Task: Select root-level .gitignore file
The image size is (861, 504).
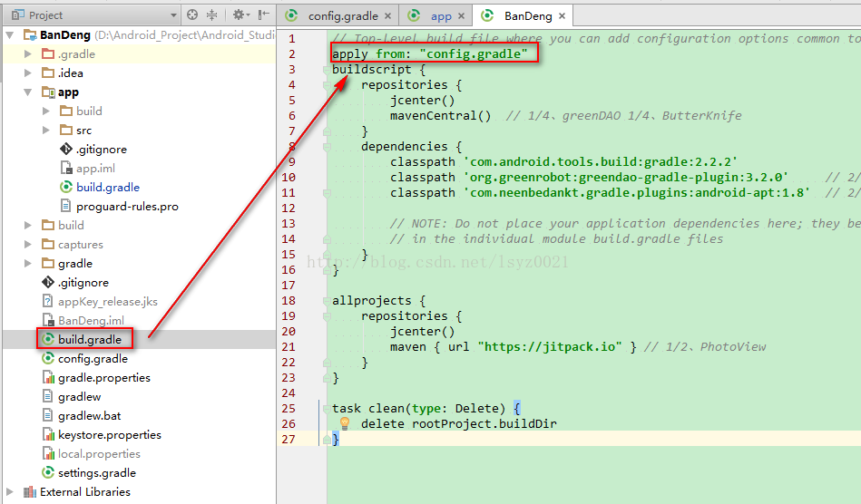Action: [83, 283]
